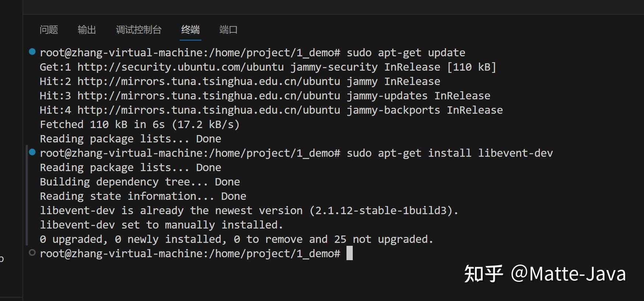Screen dimensions: 644x301
Task: Click the Reading package lists Done line
Action: tap(130, 138)
